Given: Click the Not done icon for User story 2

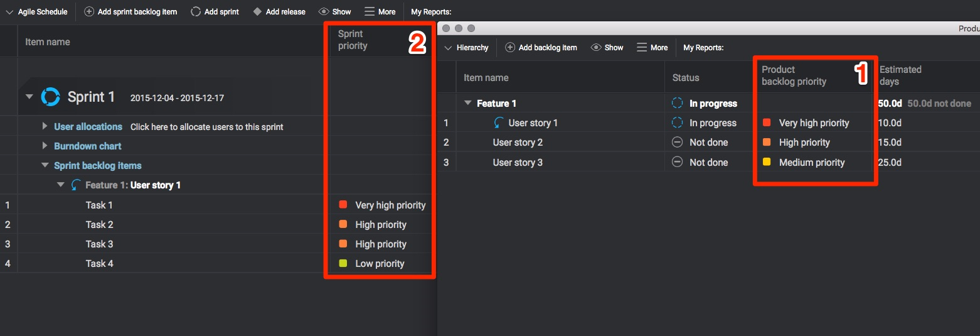Looking at the screenshot, I should pyautogui.click(x=677, y=143).
